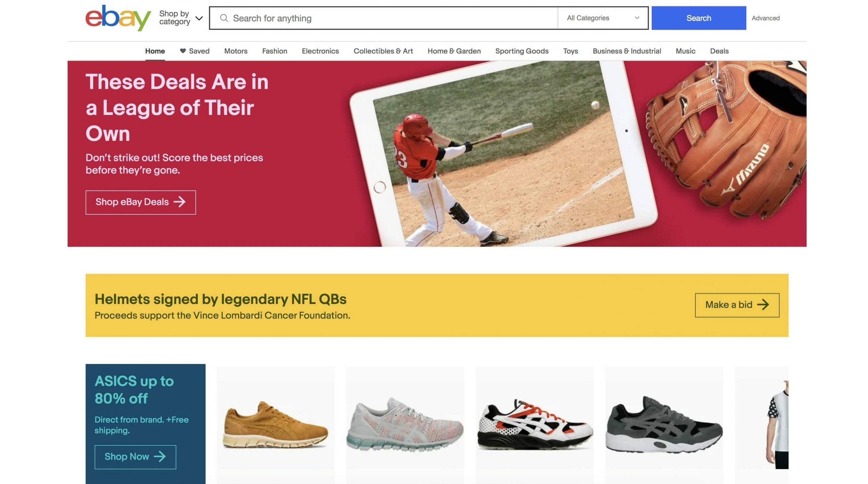Select the white and orange ASICS sneaker
The height and width of the screenshot is (484, 868).
(x=535, y=425)
